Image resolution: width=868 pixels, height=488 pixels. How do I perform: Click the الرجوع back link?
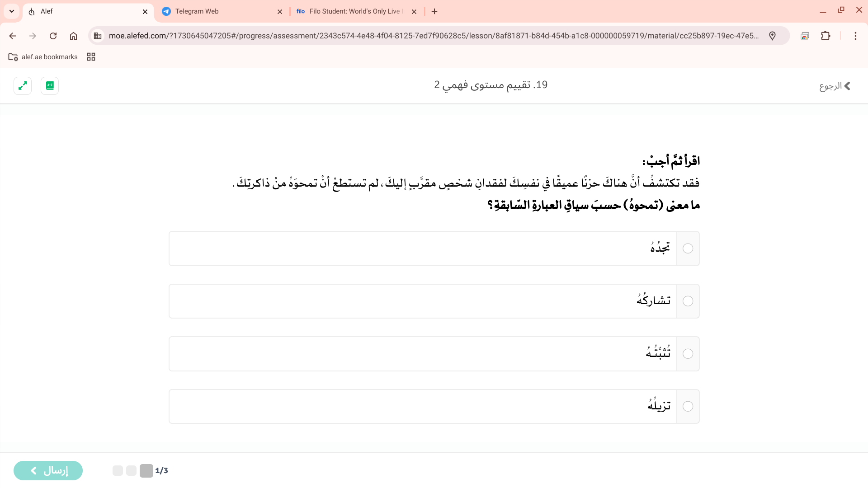[x=835, y=86]
